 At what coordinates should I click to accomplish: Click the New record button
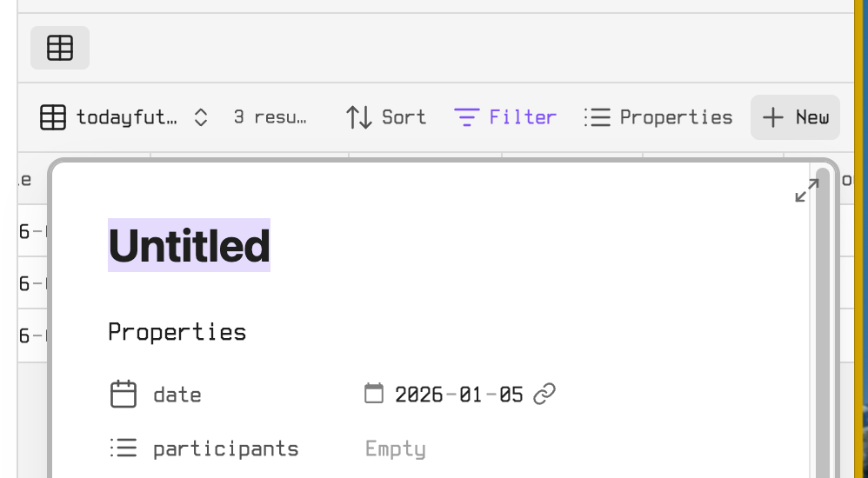[x=795, y=117]
